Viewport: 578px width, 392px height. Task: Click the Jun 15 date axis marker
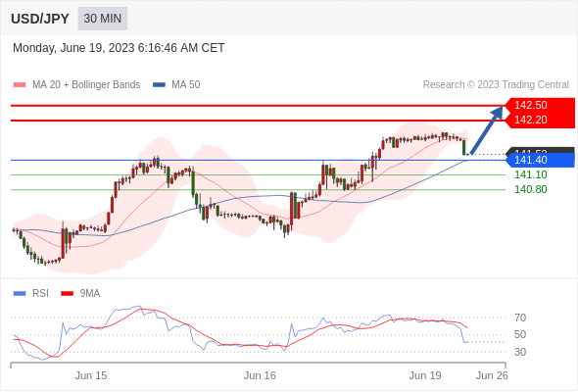click(x=91, y=375)
